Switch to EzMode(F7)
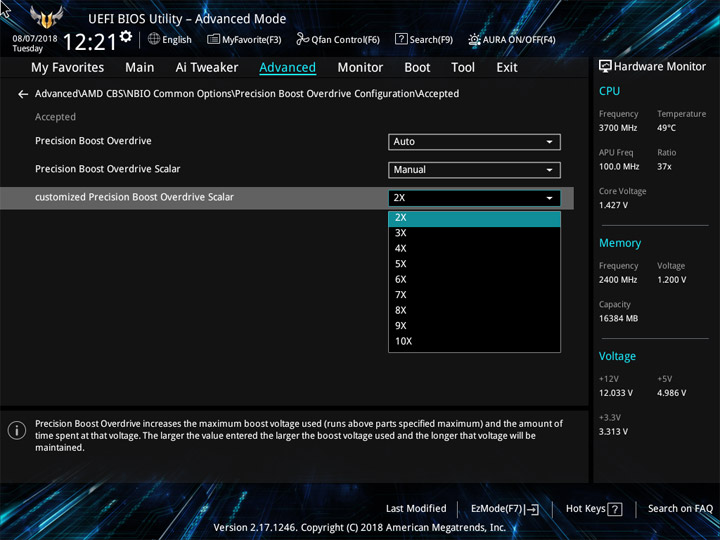Viewport: 720px width, 540px height. pyautogui.click(x=505, y=509)
